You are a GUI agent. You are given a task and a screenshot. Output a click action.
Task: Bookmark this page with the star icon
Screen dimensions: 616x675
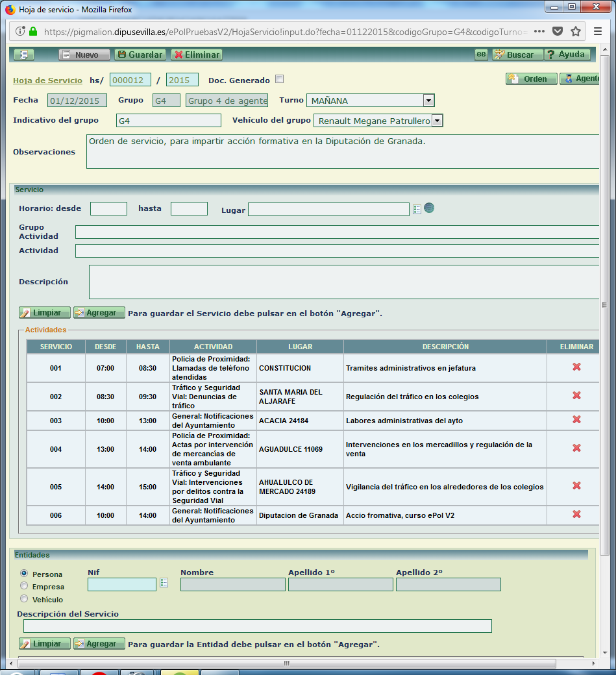575,32
